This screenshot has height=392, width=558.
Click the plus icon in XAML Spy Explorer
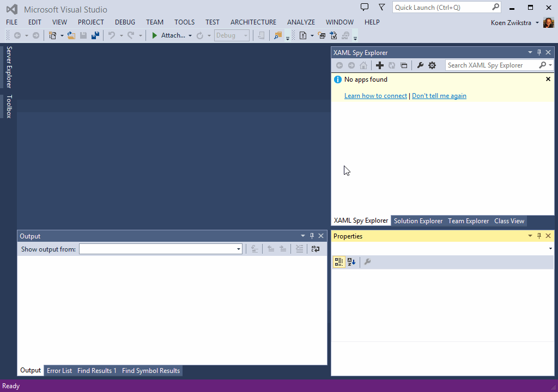(x=380, y=65)
